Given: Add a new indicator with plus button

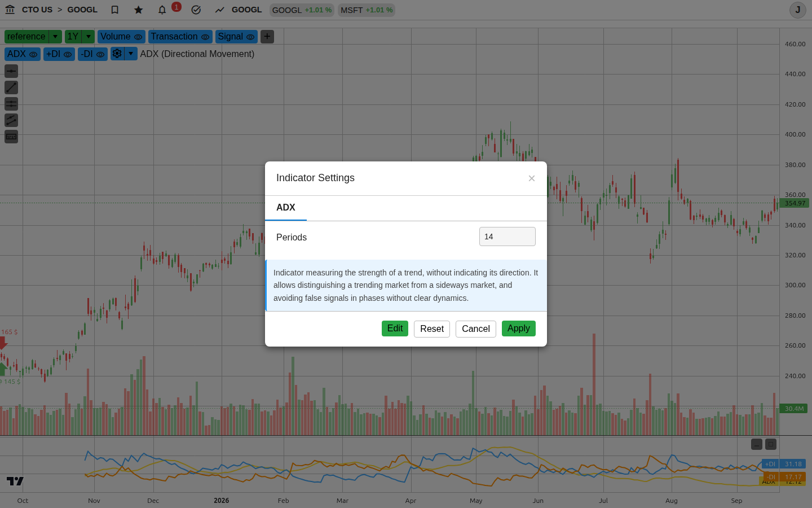Looking at the screenshot, I should (267, 37).
